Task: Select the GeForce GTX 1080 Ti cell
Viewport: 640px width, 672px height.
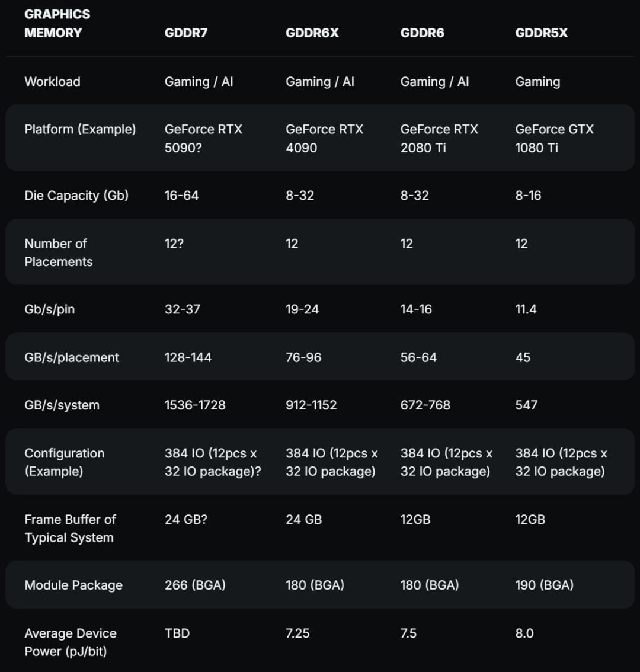Action: click(554, 138)
